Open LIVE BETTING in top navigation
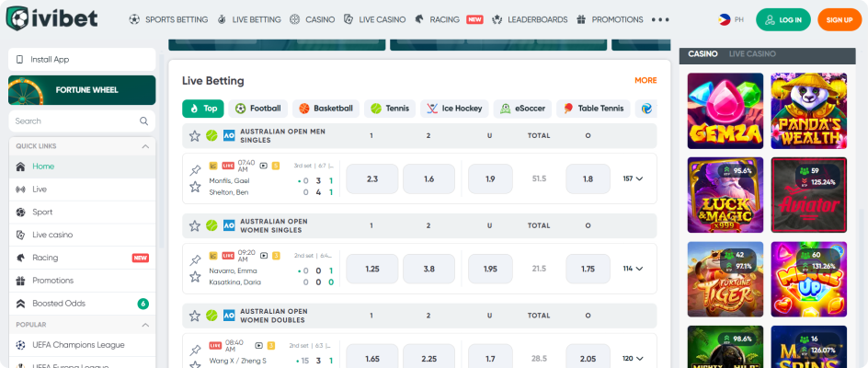The width and height of the screenshot is (868, 368). tap(248, 19)
